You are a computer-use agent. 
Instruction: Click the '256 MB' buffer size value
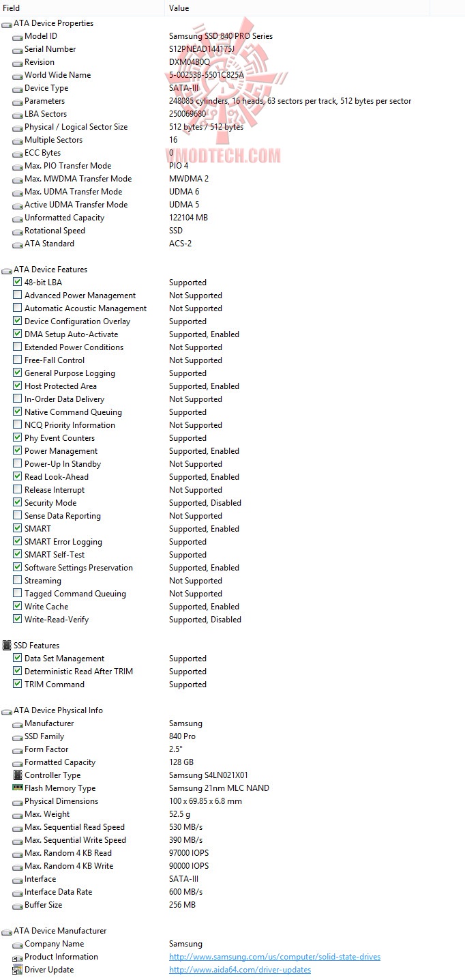point(183,905)
